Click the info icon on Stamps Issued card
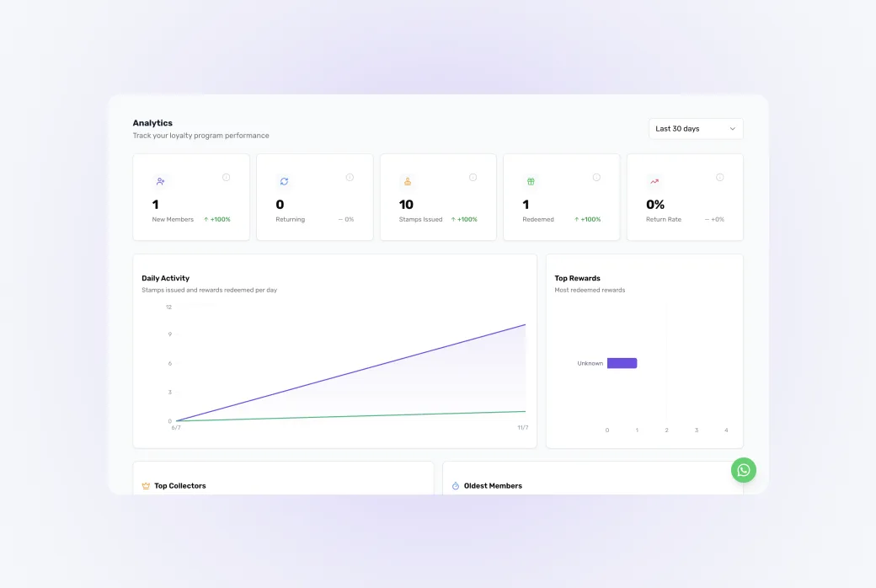Image resolution: width=876 pixels, height=588 pixels. pyautogui.click(x=473, y=177)
